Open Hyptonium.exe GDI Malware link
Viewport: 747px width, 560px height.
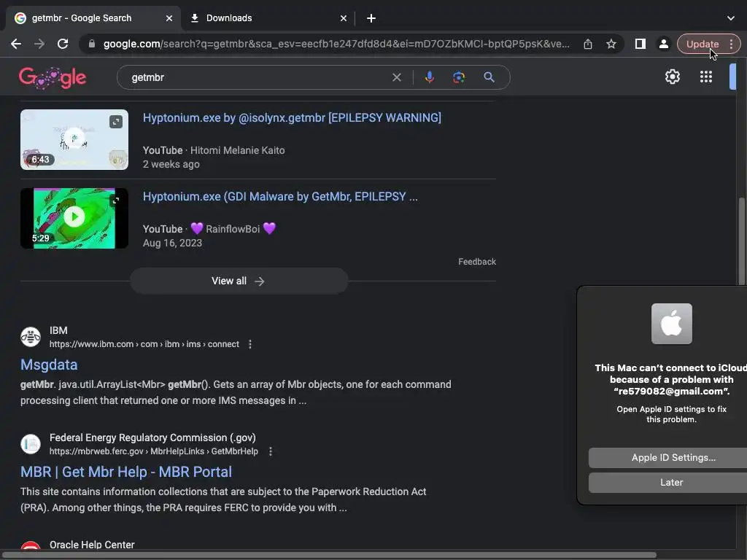pyautogui.click(x=280, y=197)
